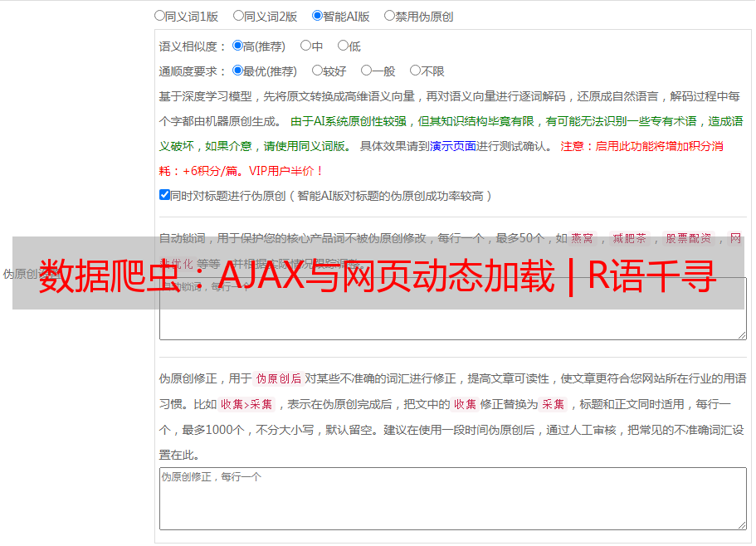Choose 较好 for 通顺度要求

(x=317, y=71)
